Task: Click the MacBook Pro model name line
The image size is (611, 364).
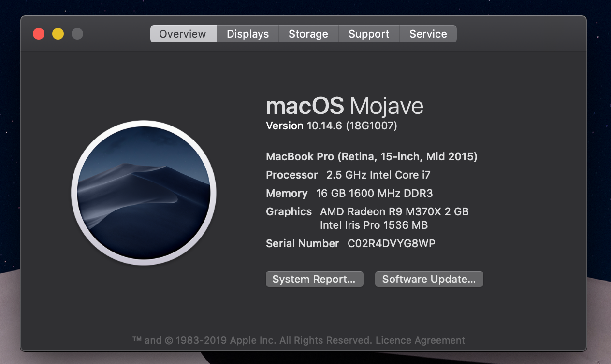Action: coord(372,156)
